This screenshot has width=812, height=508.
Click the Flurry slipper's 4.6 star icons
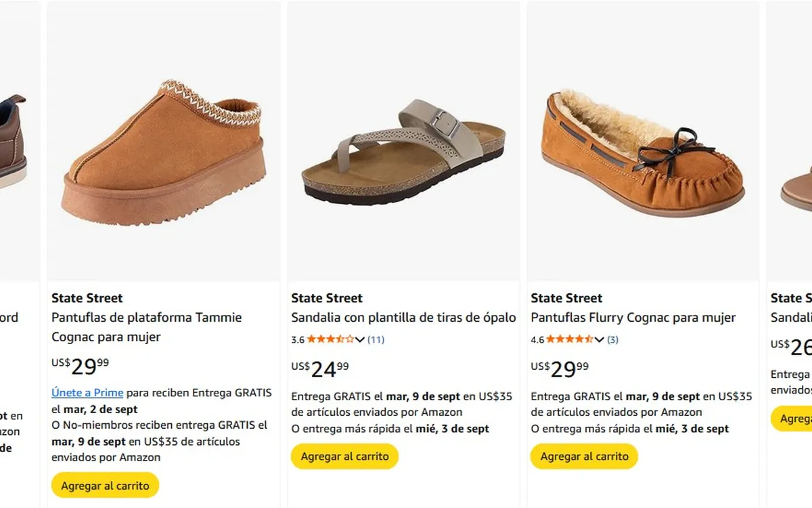(x=570, y=339)
